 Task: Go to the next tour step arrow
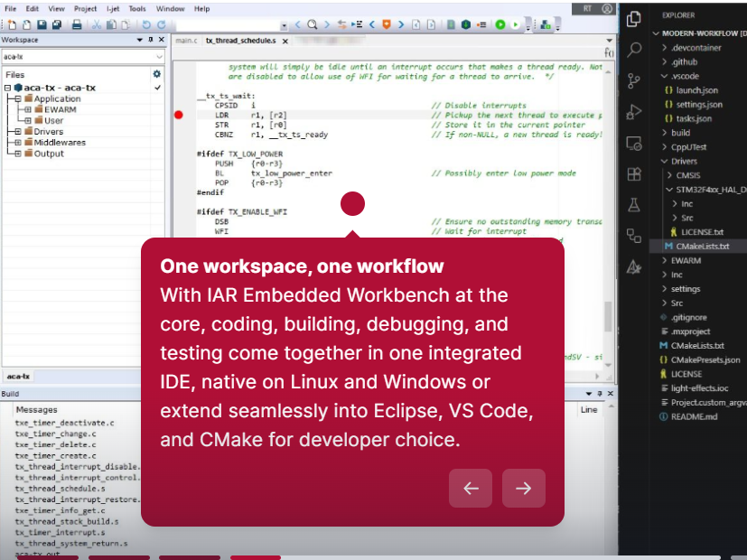coord(524,488)
